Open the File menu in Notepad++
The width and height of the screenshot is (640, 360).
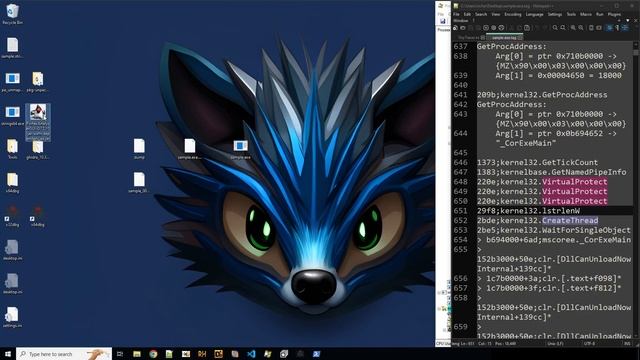(456, 14)
